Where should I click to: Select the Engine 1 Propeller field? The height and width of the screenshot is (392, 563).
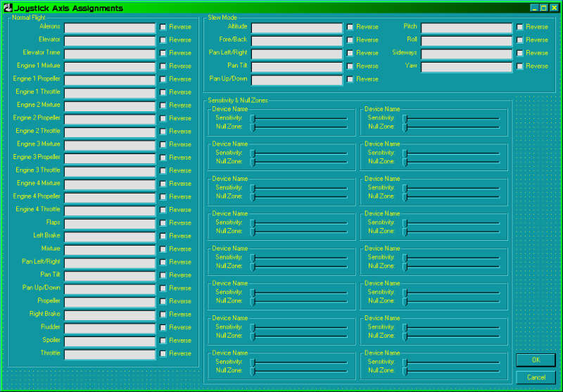(x=110, y=80)
